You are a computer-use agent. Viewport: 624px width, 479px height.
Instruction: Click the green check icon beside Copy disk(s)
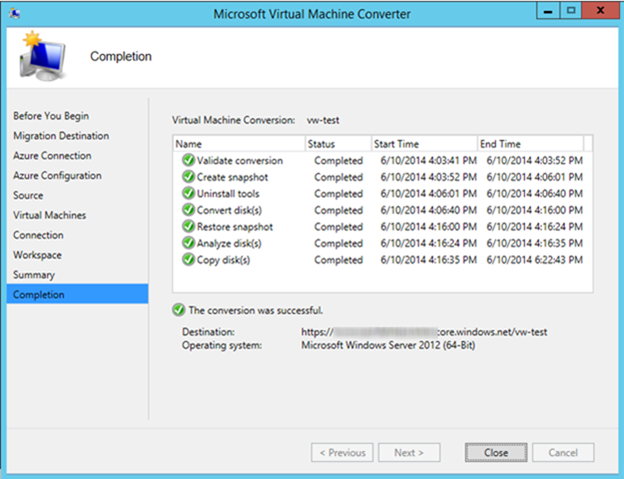tap(188, 259)
